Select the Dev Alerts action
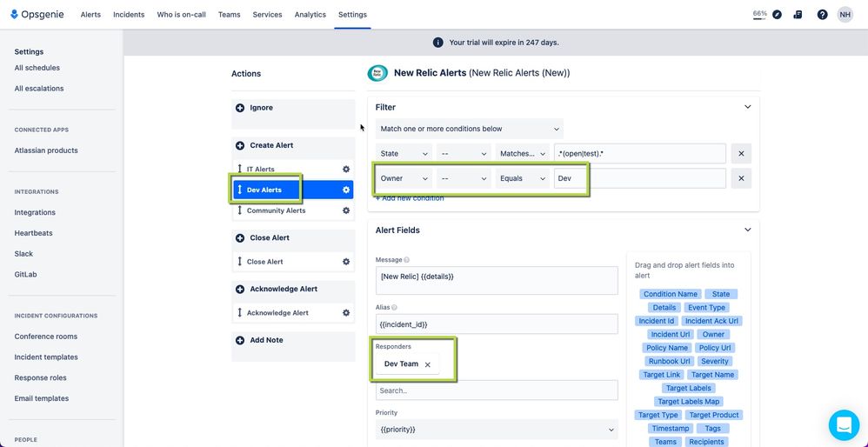868x447 pixels. tap(293, 190)
